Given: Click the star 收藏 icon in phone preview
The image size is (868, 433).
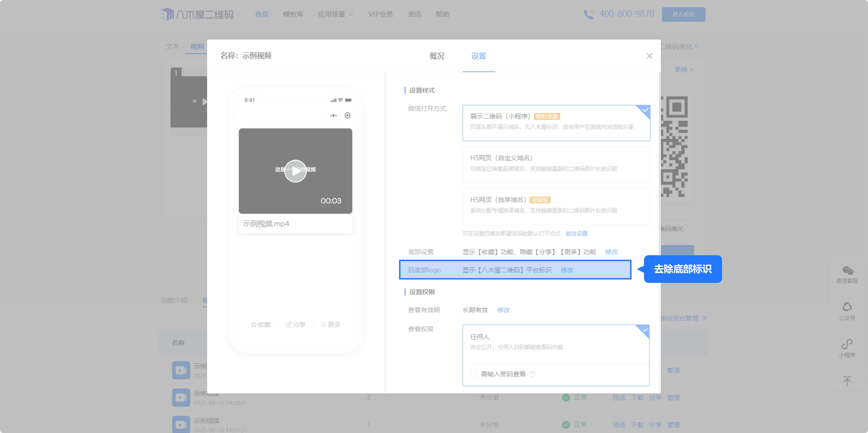Looking at the screenshot, I should [254, 325].
